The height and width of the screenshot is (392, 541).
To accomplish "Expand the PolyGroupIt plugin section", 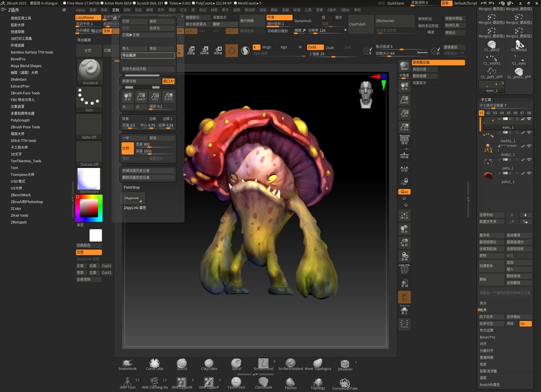I will 20,120.
